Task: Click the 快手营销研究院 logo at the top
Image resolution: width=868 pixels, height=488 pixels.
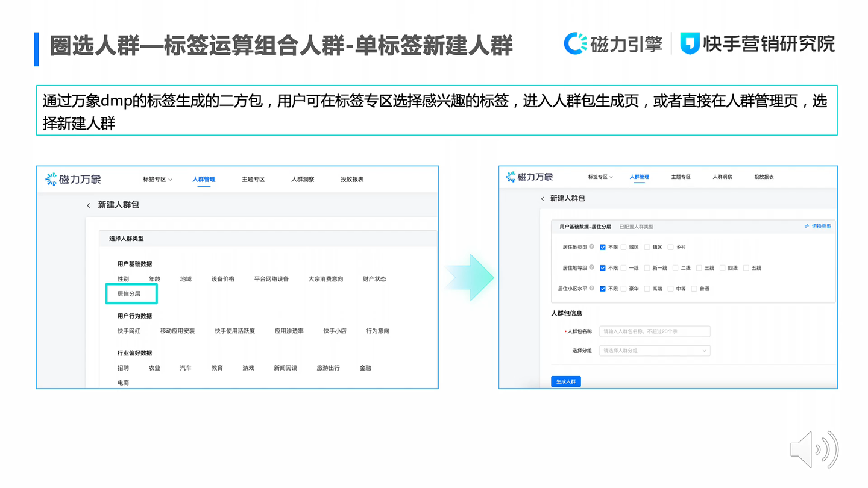Action: (x=758, y=43)
